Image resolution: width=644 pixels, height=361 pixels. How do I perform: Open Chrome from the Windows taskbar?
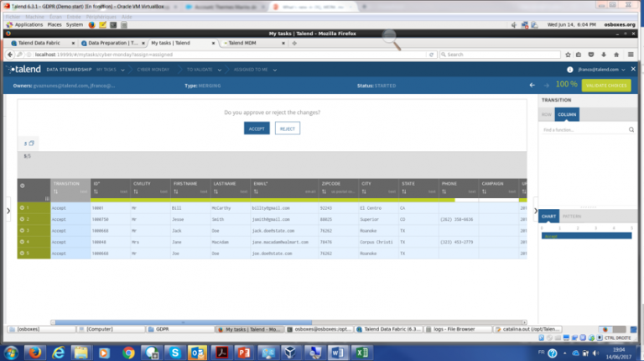coord(128,353)
